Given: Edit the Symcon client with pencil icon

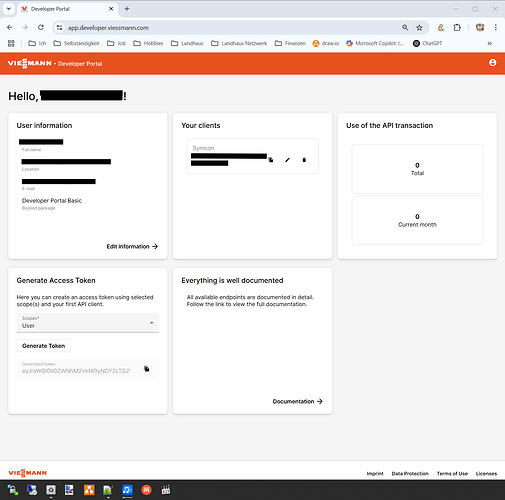Looking at the screenshot, I should [x=287, y=160].
